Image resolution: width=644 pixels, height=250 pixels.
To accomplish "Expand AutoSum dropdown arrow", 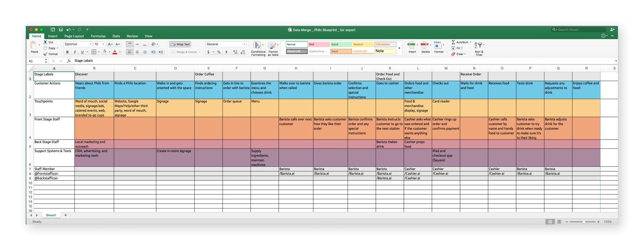I will coord(471,42).
